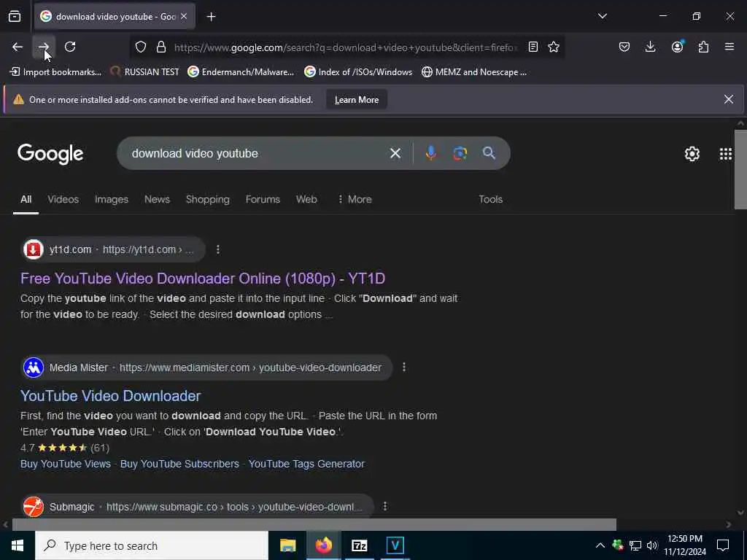The image size is (747, 560).
Task: Open Free YouTube Video Downloader YT1D result
Action: click(203, 279)
